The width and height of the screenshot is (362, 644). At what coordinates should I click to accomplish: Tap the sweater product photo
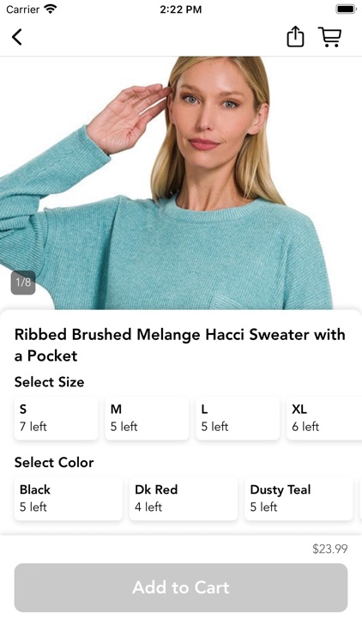pos(181,183)
